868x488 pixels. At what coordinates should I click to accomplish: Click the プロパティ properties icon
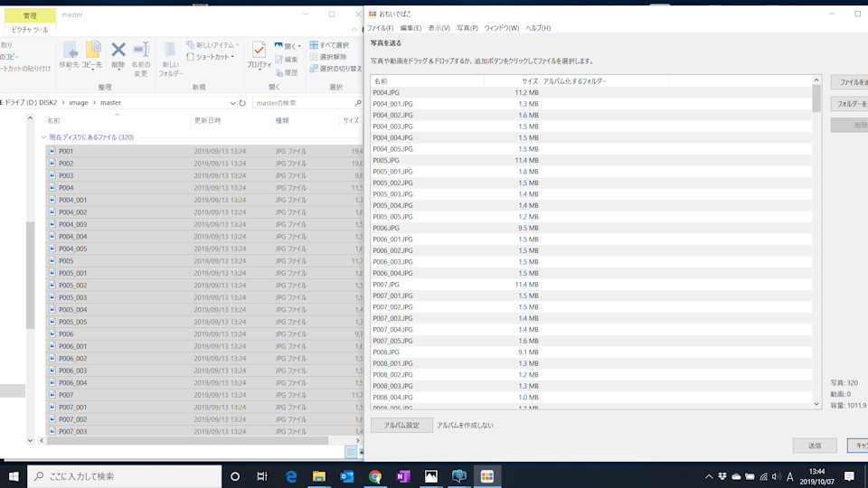259,54
